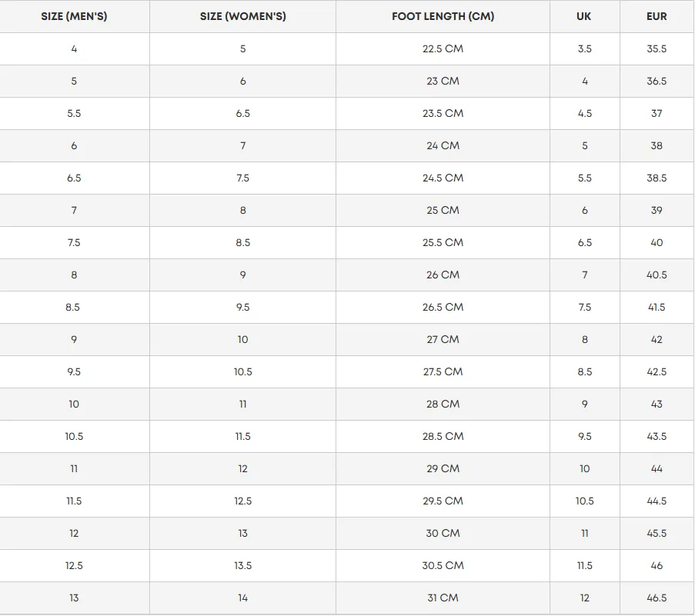This screenshot has width=695, height=616.
Task: Select the 22.5 CM foot length cell
Action: click(443, 48)
